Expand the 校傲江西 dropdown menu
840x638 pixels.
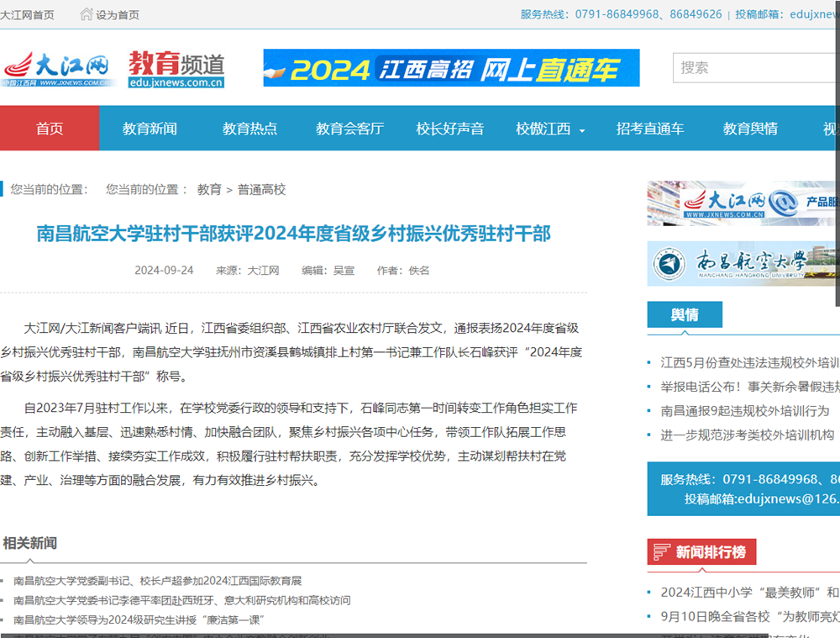point(549,129)
